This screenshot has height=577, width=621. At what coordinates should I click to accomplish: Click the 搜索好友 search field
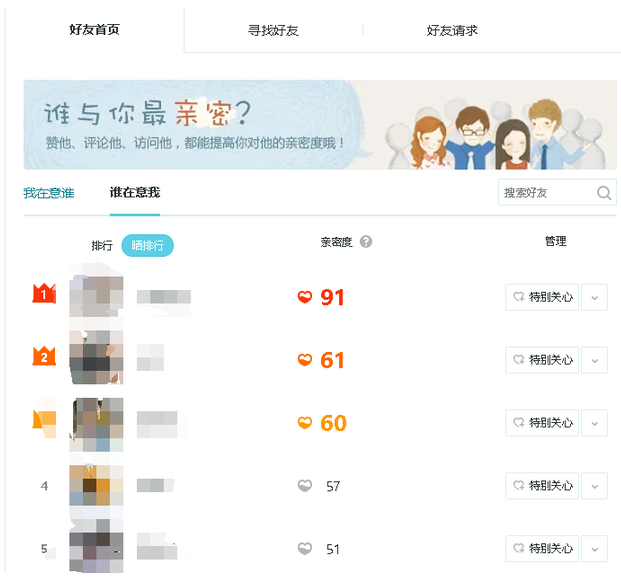click(x=545, y=193)
